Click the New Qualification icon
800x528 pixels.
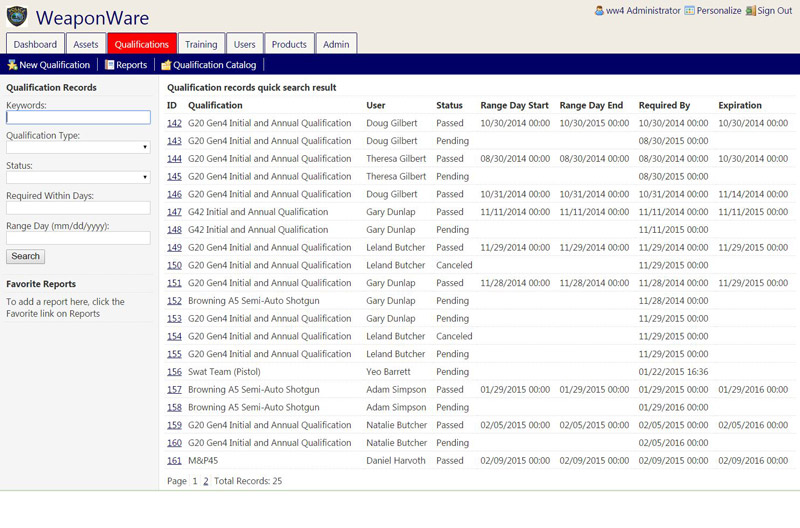(x=12, y=65)
